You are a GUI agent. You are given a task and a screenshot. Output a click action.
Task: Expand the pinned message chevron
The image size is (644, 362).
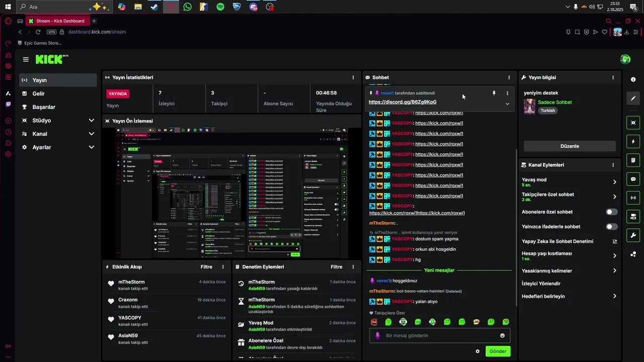click(507, 104)
